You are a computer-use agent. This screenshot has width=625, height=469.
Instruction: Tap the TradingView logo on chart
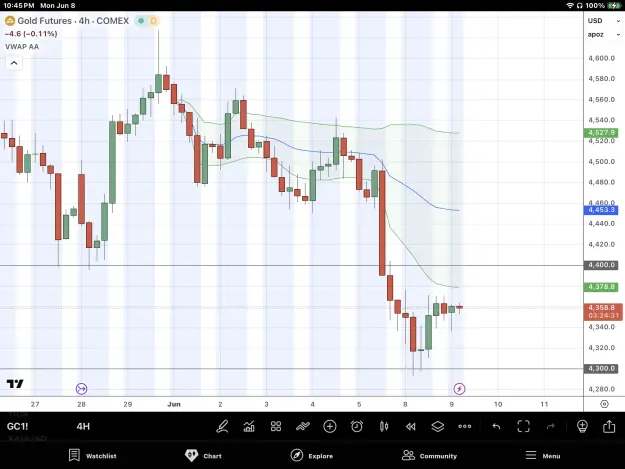click(15, 384)
